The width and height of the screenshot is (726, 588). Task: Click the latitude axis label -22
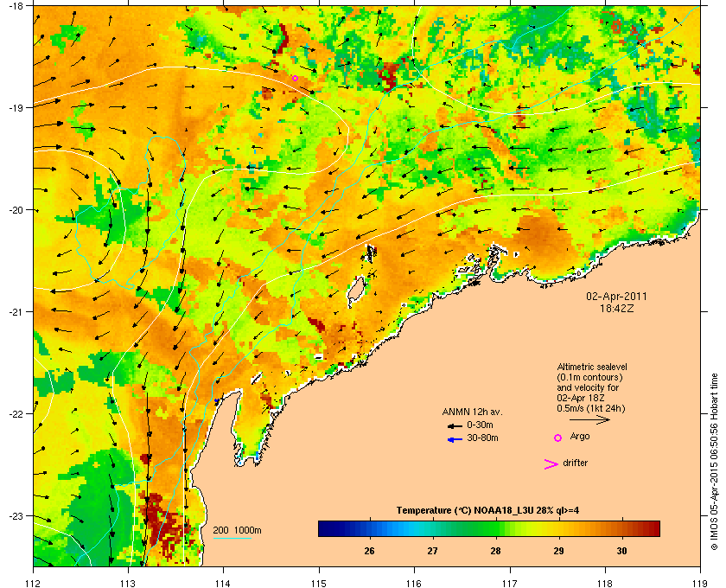tap(16, 413)
